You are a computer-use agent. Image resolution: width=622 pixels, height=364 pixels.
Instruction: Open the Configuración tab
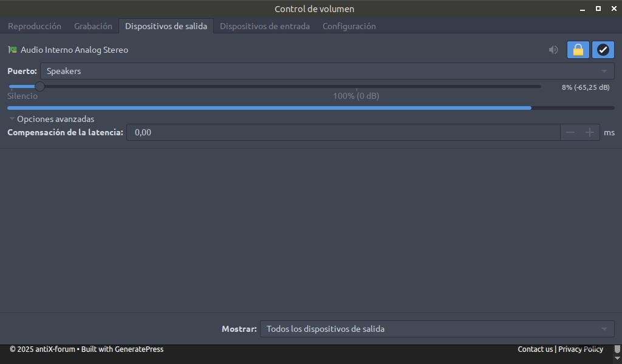coord(349,26)
